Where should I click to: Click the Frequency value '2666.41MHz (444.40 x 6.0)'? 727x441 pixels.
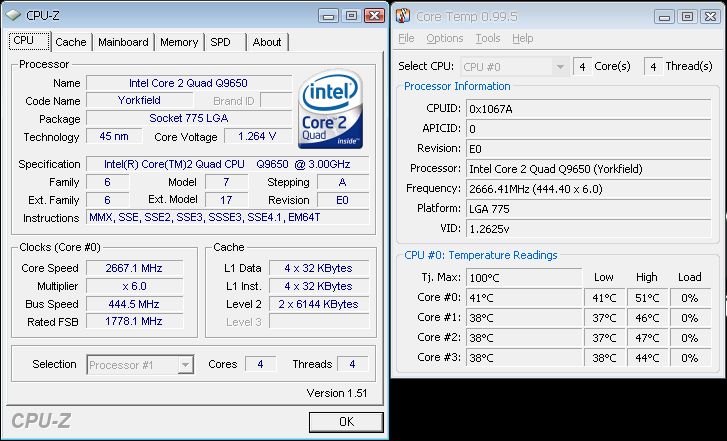(588, 189)
